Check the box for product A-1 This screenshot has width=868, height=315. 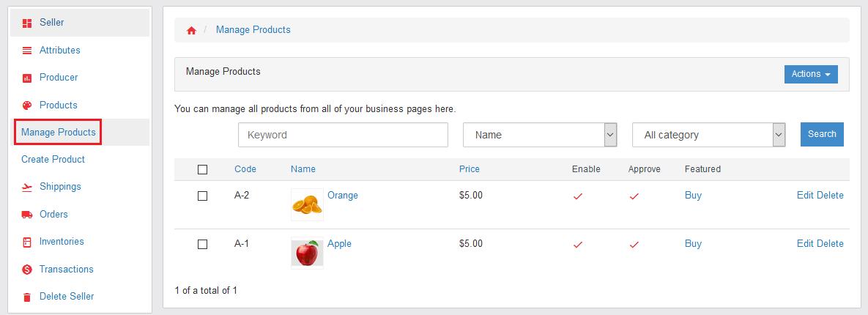[203, 244]
